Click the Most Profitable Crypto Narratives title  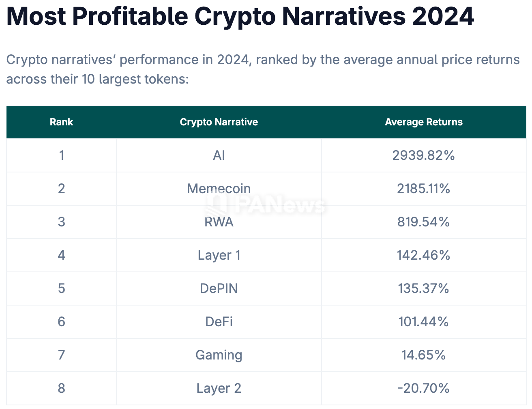[x=240, y=16]
